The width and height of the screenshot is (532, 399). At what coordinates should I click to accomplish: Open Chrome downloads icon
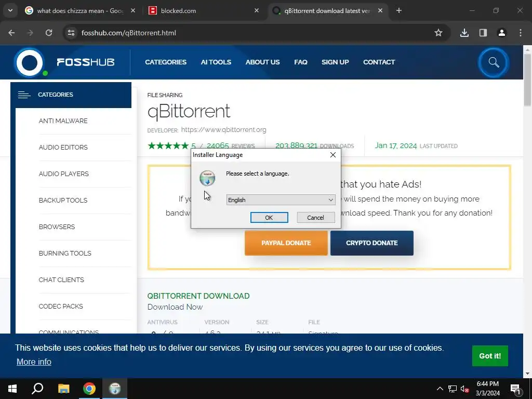point(464,33)
